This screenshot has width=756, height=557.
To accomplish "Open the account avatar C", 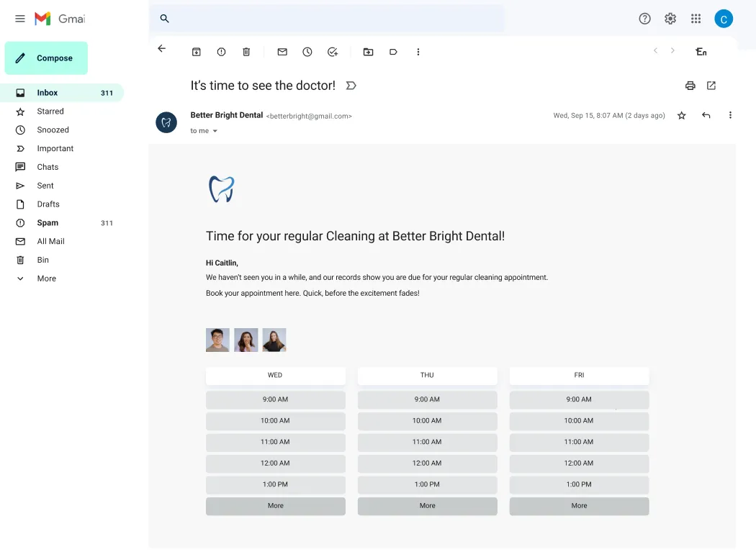I will pyautogui.click(x=723, y=19).
